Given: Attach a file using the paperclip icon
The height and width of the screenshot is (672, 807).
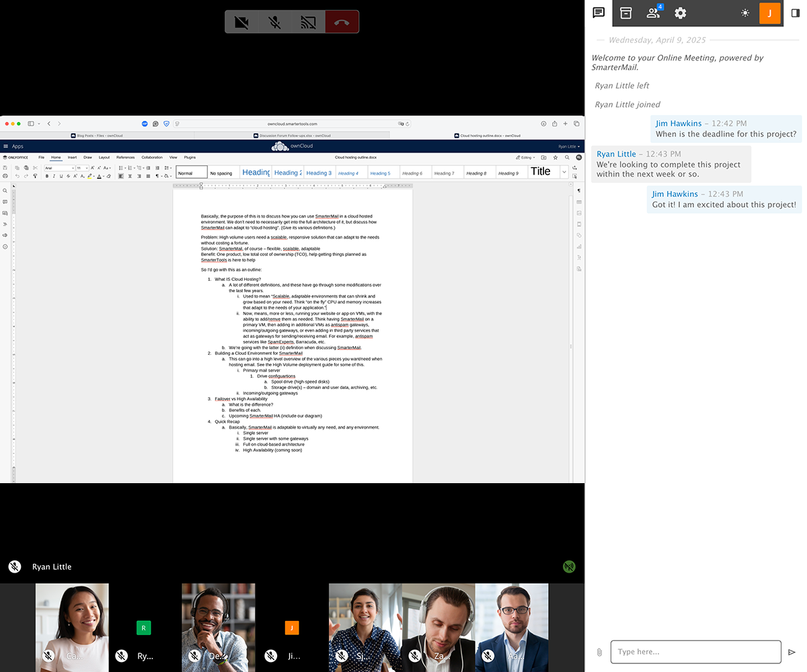Looking at the screenshot, I should tap(599, 652).
